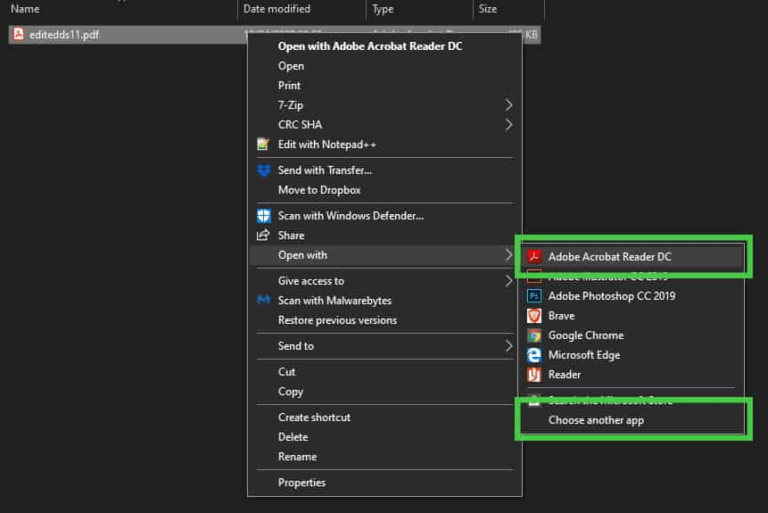This screenshot has width=768, height=513.
Task: Click the Adobe Acrobat Reader DC icon
Action: click(x=534, y=257)
